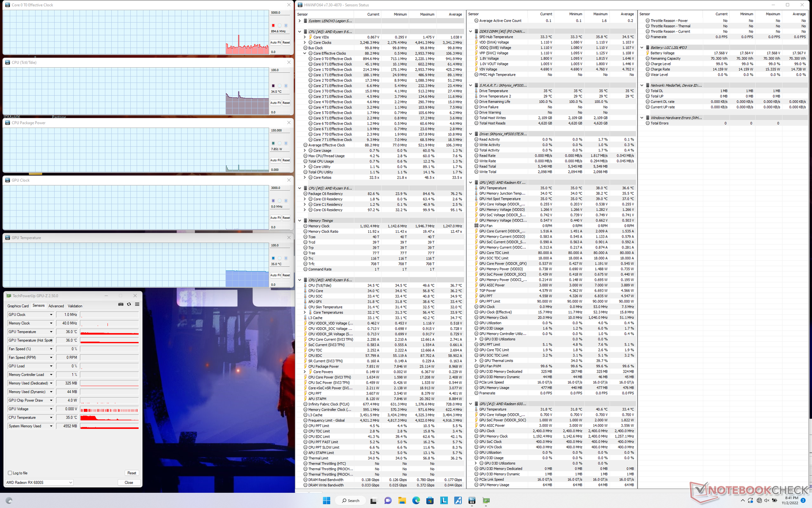Image resolution: width=812 pixels, height=508 pixels.
Task: Switch to the Advanced tab in GPU-Z
Action: click(56, 306)
